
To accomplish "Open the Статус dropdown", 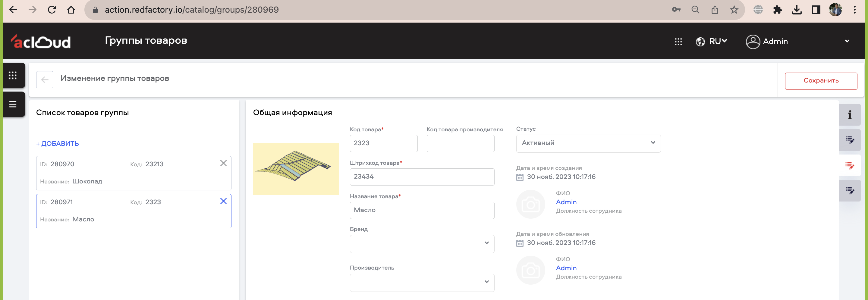I will [x=588, y=143].
